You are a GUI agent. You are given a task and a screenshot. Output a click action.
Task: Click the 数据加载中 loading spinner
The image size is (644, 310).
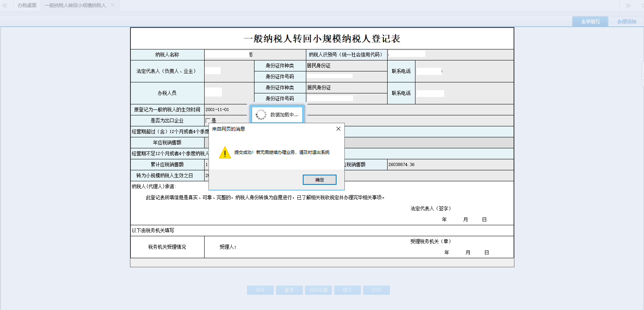tap(261, 115)
